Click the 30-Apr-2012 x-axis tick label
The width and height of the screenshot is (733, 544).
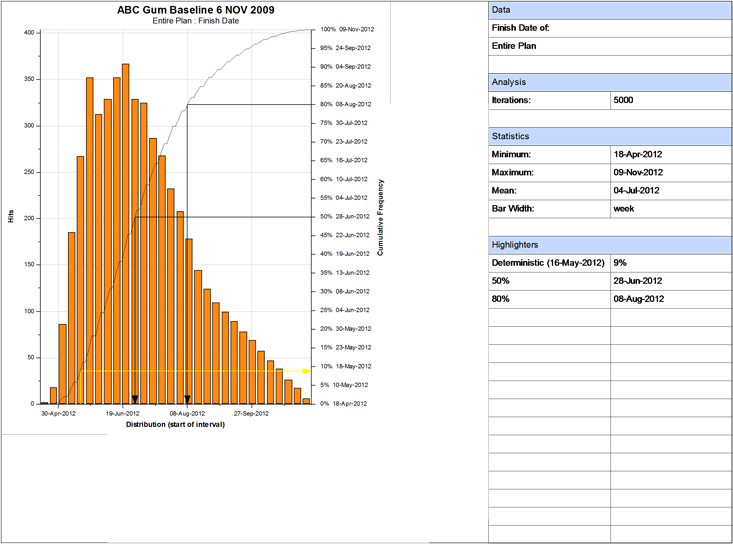pyautogui.click(x=58, y=412)
